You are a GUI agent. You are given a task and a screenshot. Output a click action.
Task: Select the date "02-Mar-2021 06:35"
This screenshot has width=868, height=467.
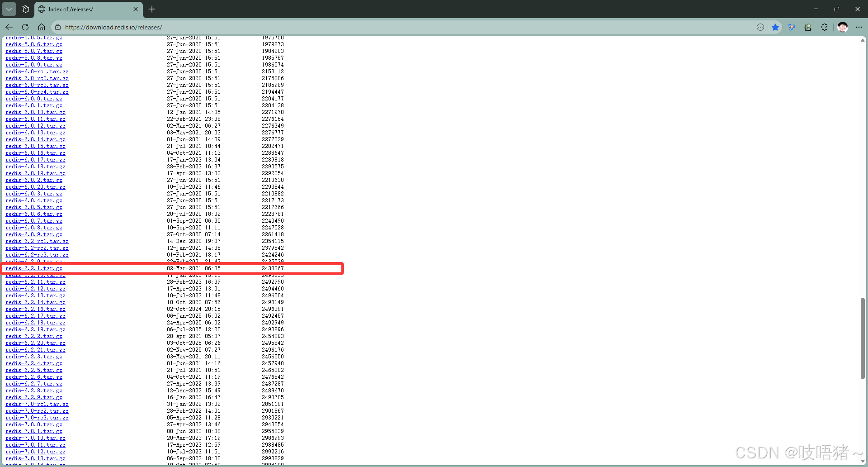193,268
